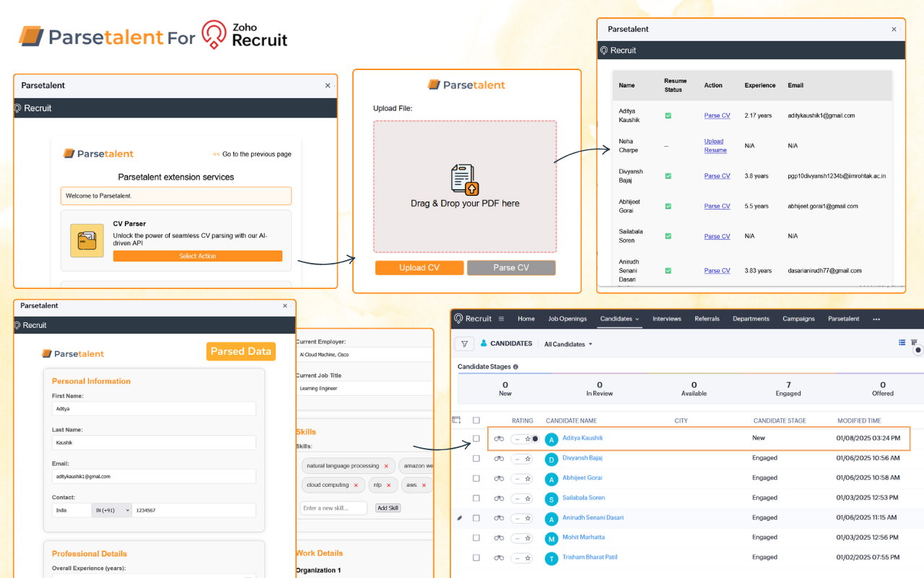
Task: Click Upload Resume link for Neha Charpe
Action: pyautogui.click(x=715, y=146)
